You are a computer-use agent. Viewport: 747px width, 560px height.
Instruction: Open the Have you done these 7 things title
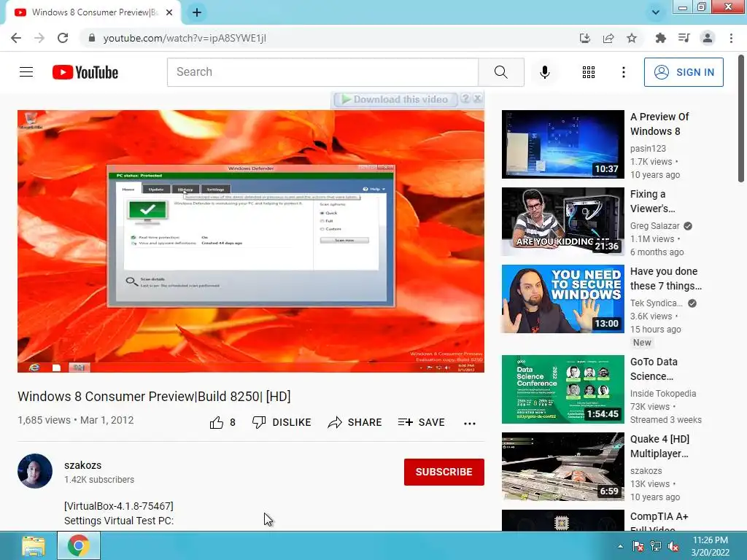666,279
